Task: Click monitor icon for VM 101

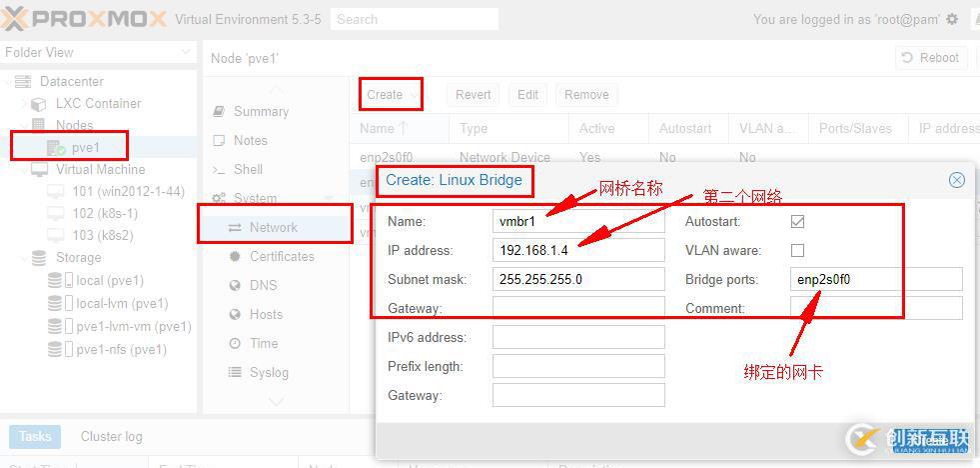Action: [x=56, y=191]
